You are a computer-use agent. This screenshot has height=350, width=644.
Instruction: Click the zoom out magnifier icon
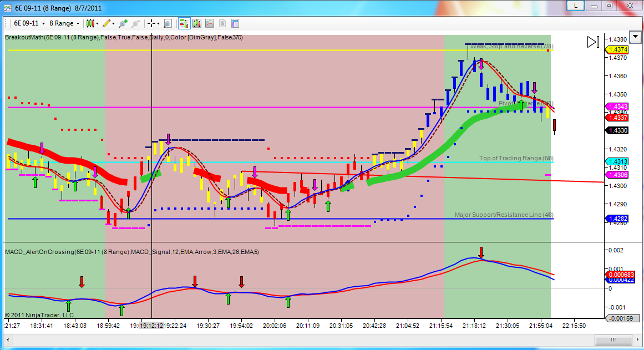135,23
